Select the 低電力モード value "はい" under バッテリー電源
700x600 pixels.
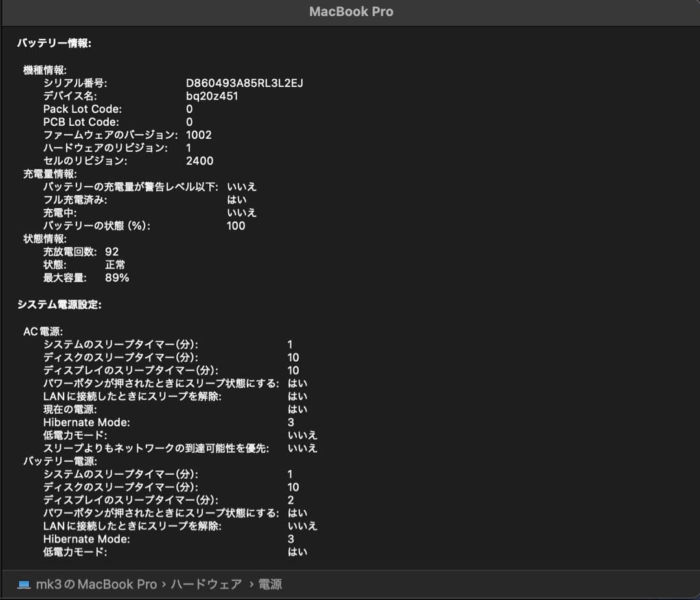coord(296,552)
